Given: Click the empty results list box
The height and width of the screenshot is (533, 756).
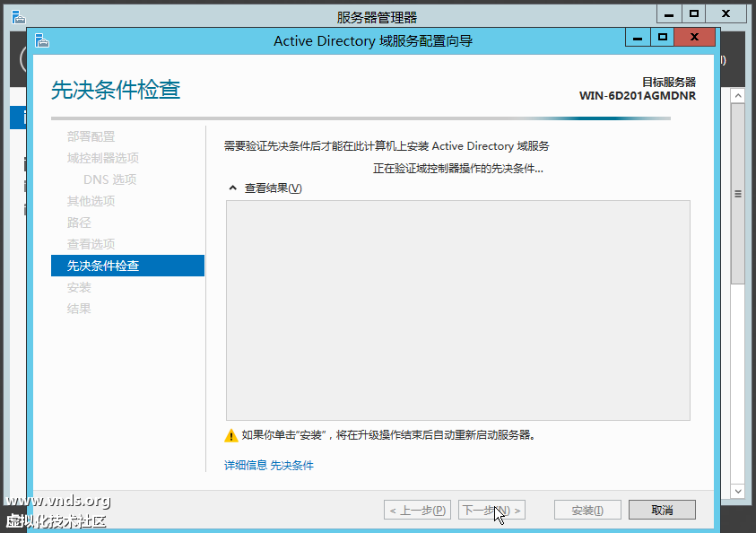Looking at the screenshot, I should click(x=458, y=310).
